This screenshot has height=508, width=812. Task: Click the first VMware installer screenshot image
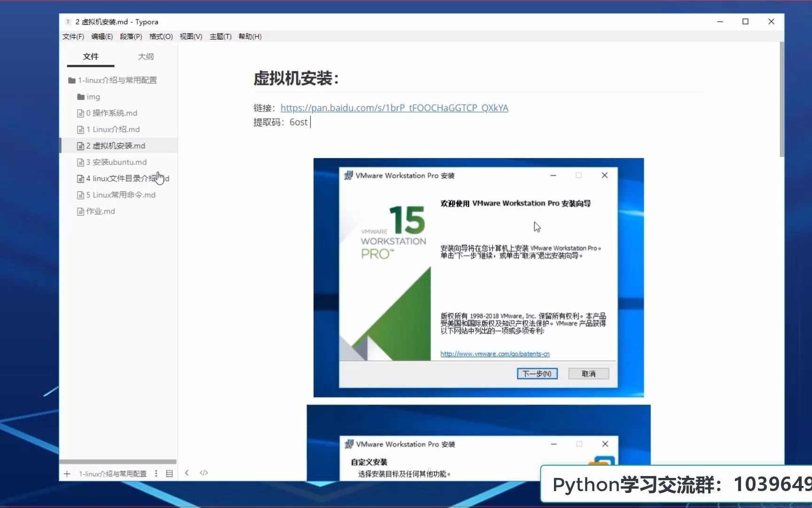point(478,278)
